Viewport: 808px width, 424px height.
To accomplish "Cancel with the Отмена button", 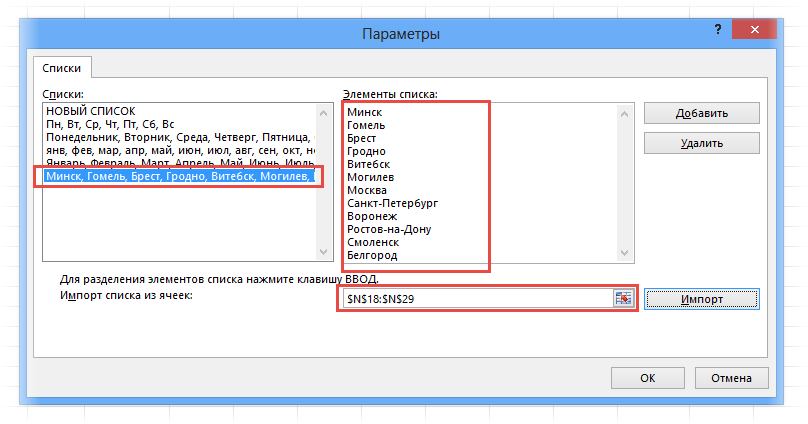I will (x=730, y=378).
